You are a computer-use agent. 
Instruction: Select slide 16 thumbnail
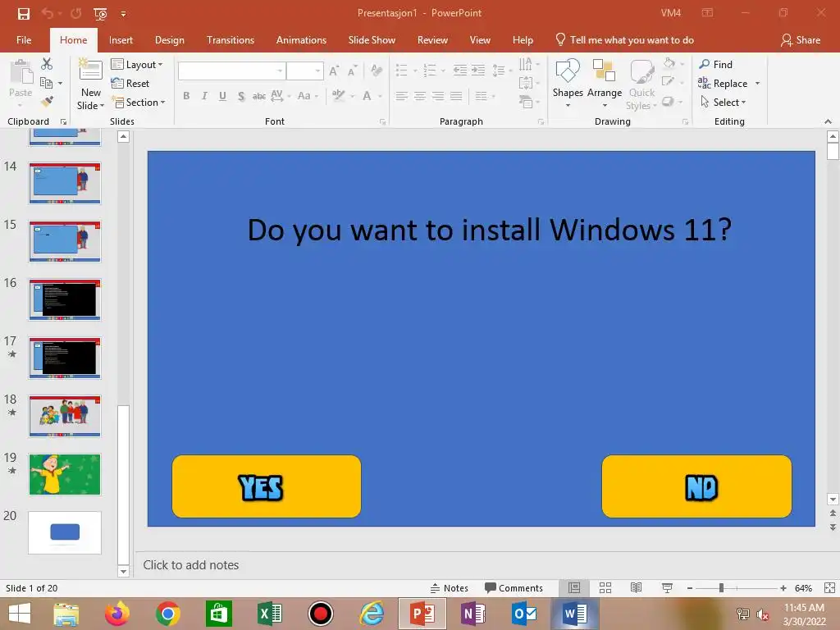pos(65,299)
